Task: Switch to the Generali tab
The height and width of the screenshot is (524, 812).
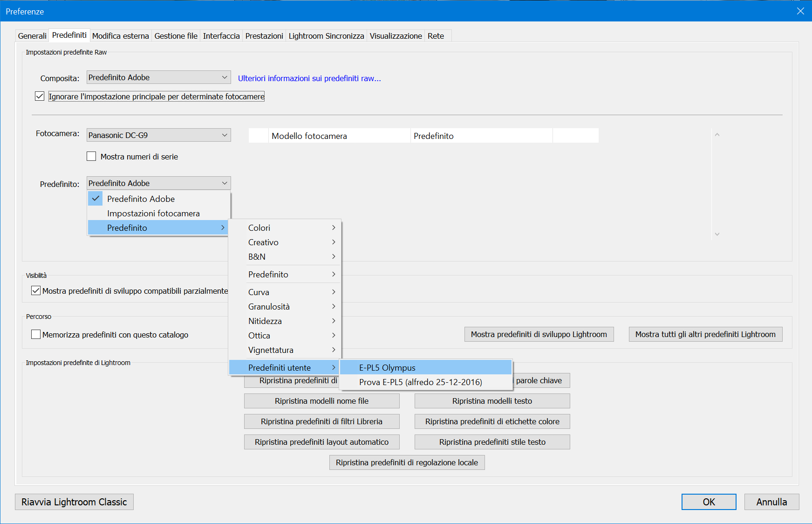Action: point(32,35)
